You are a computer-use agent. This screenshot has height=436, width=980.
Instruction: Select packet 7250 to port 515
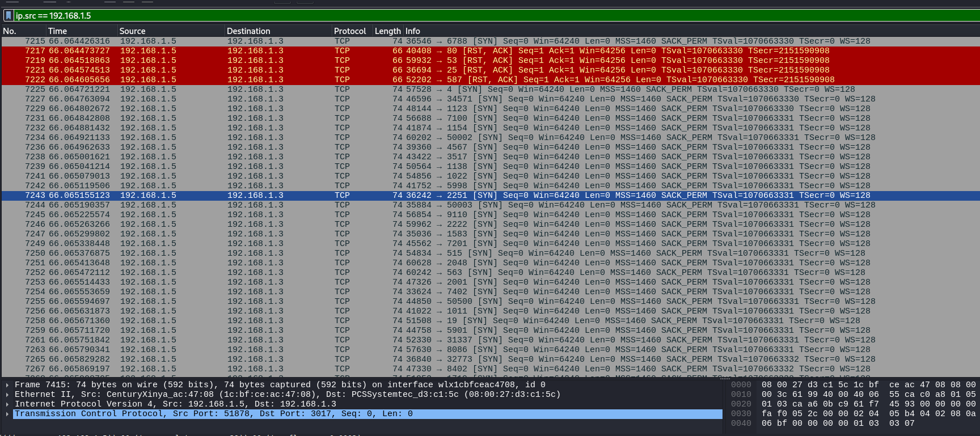(x=491, y=253)
